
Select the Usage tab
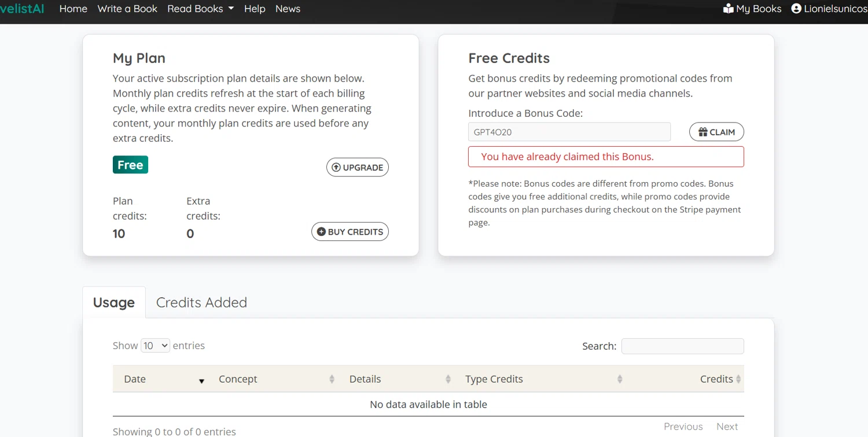click(x=114, y=302)
